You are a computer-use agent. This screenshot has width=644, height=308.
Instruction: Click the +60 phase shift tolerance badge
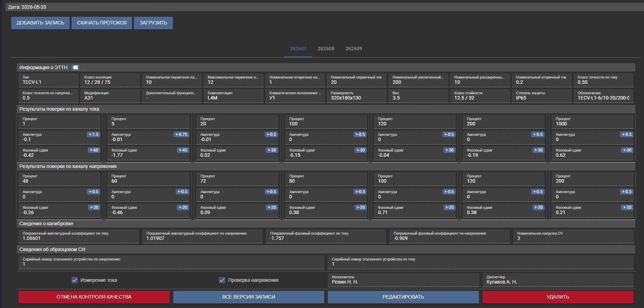[94, 150]
